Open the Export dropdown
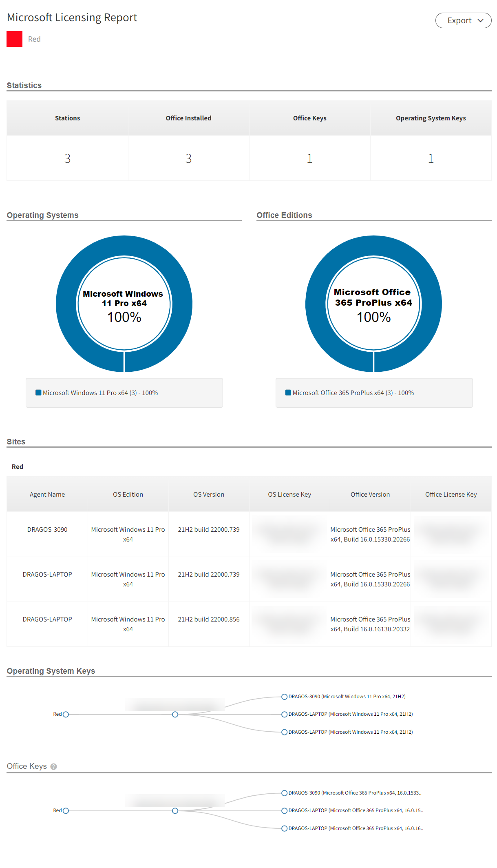 pos(463,20)
